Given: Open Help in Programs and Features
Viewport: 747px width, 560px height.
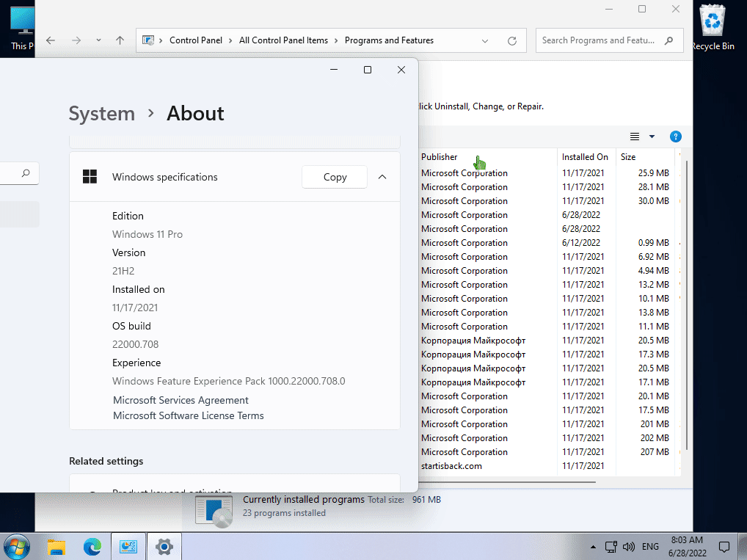Looking at the screenshot, I should [676, 137].
